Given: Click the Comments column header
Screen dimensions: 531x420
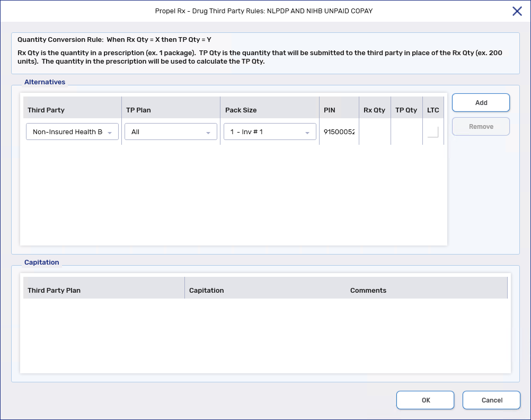Looking at the screenshot, I should [368, 291].
